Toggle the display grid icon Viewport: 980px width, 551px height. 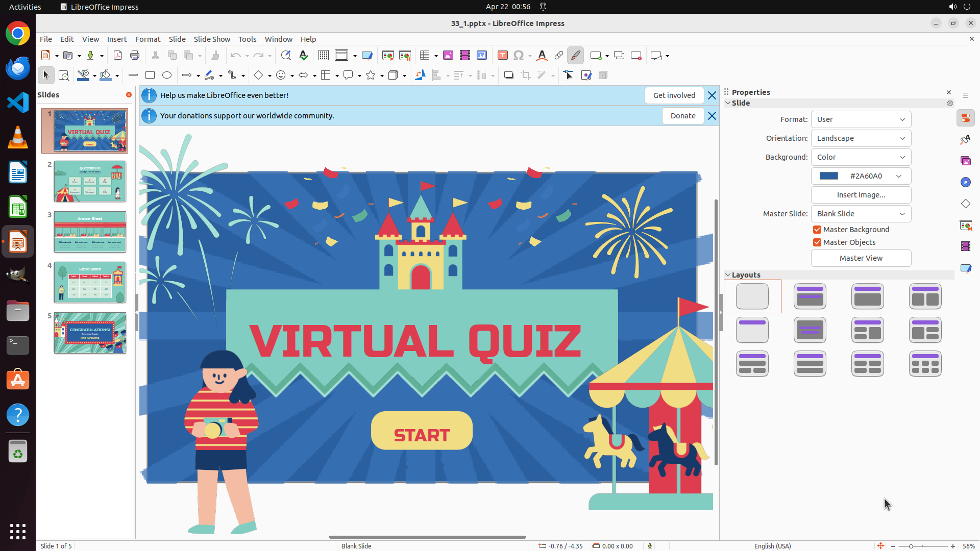pyautogui.click(x=323, y=56)
